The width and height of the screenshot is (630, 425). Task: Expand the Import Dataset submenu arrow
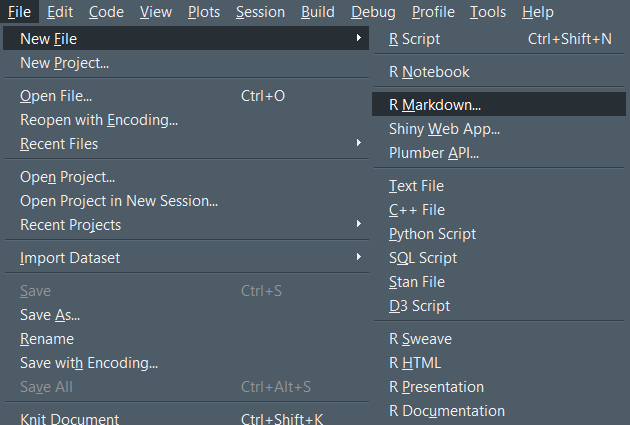[358, 257]
